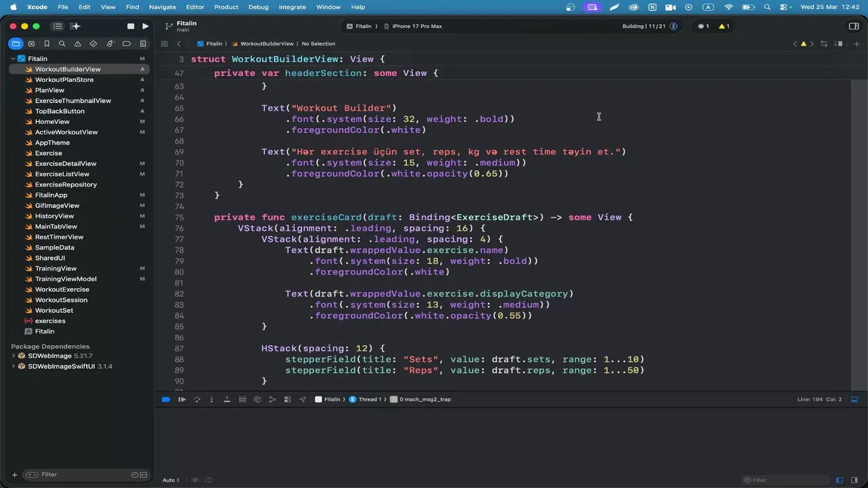The image size is (868, 488).
Task: Enable code review arrows icon
Action: click(824, 43)
